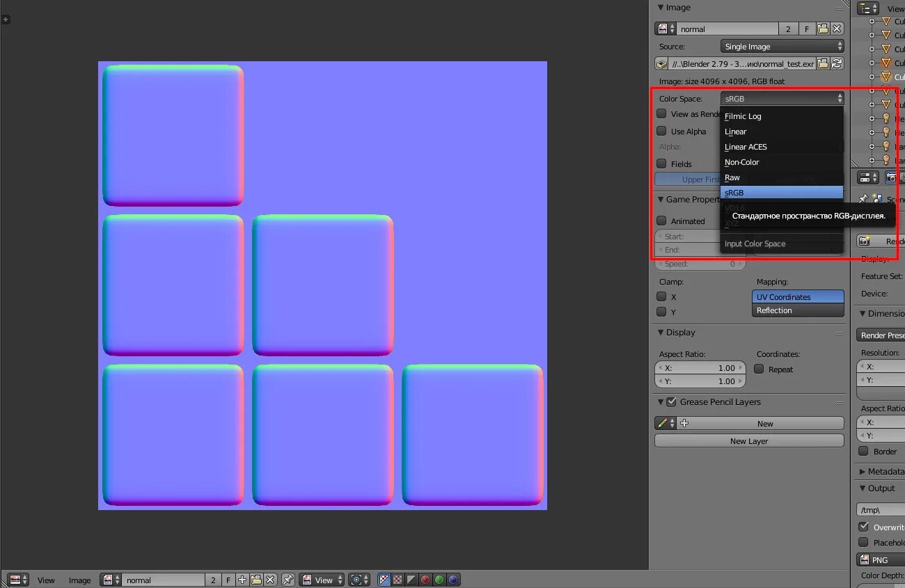Select Reflection mapping

coord(798,310)
